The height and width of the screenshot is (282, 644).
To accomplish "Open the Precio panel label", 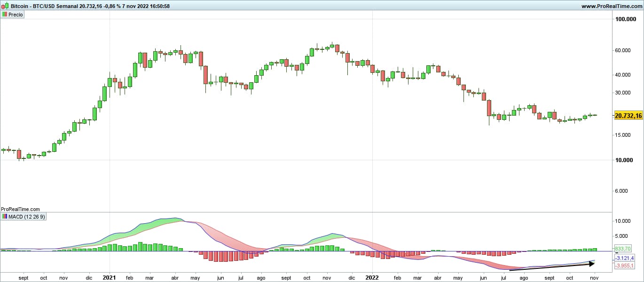I will tap(15, 15).
